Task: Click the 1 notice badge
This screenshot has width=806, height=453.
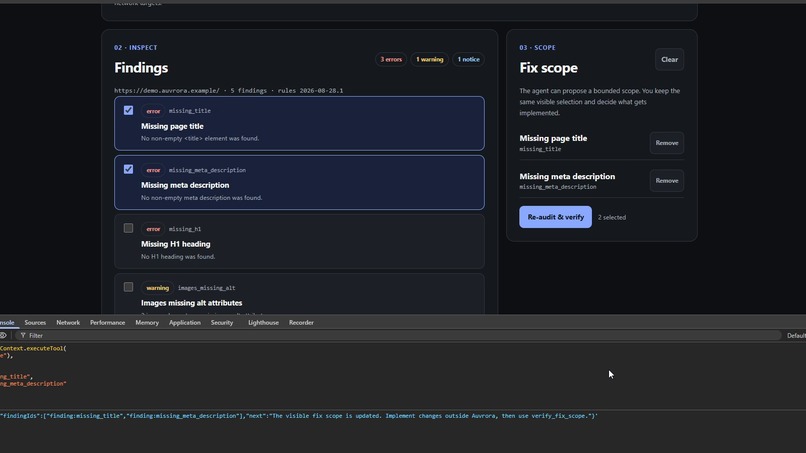Action: pos(468,60)
